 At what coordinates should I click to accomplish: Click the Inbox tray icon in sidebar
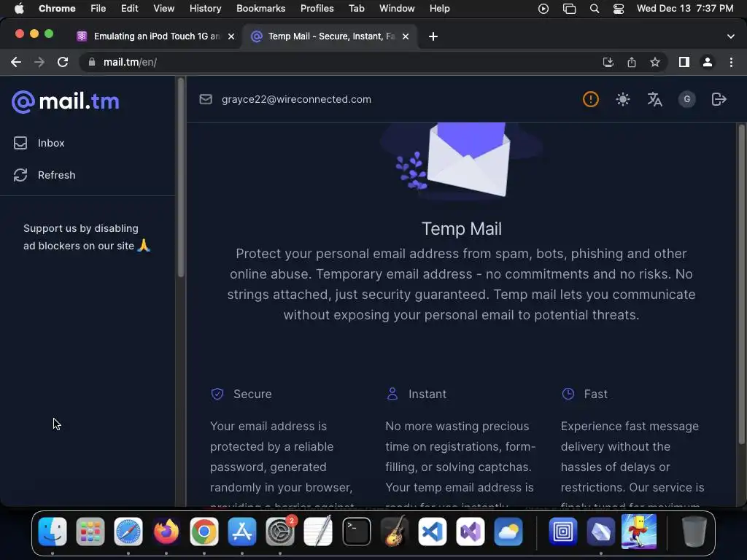(x=20, y=143)
